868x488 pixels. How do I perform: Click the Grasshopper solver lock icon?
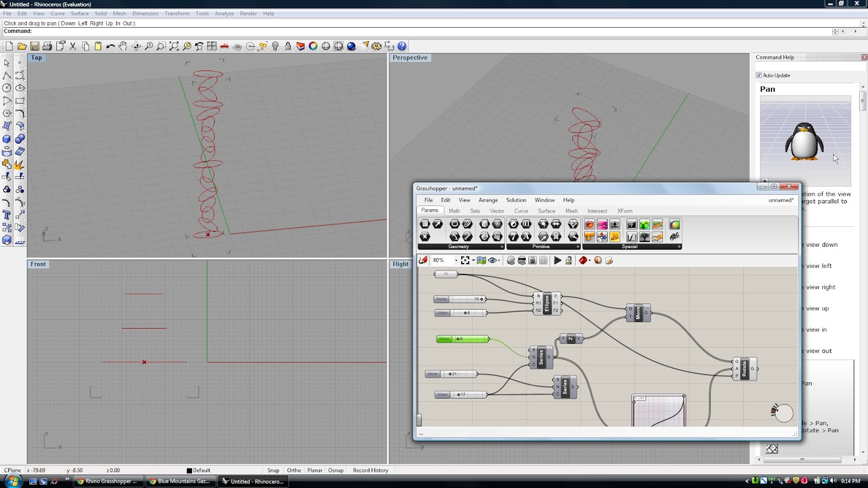coord(568,260)
